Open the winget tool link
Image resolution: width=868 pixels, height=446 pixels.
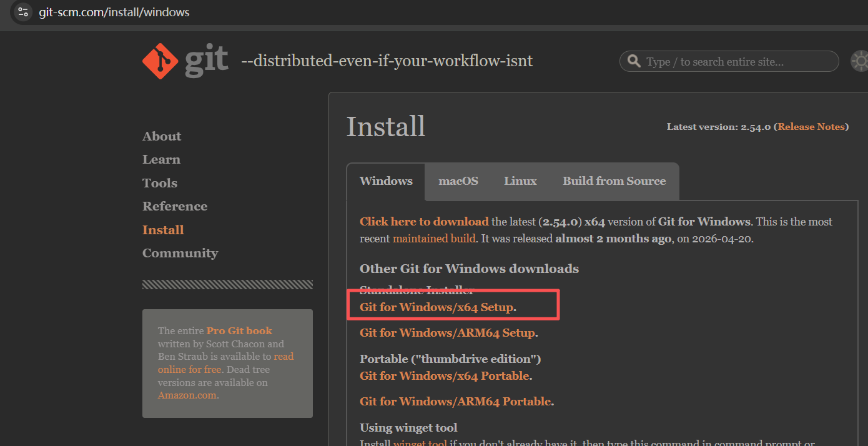(420, 443)
